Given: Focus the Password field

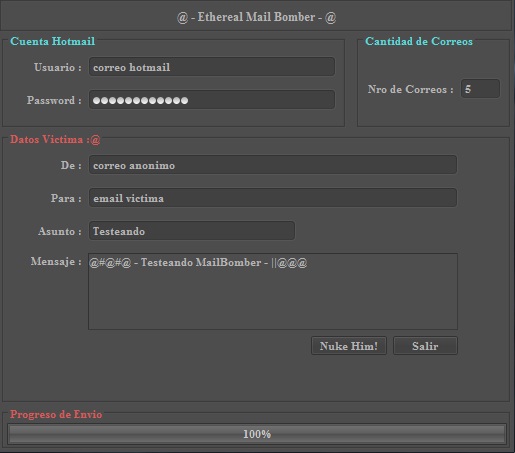Looking at the screenshot, I should click(212, 100).
